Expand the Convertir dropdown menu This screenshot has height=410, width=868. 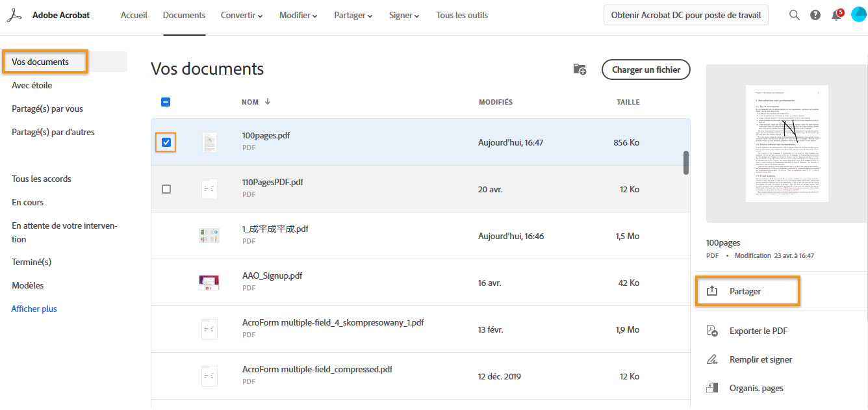coord(242,15)
